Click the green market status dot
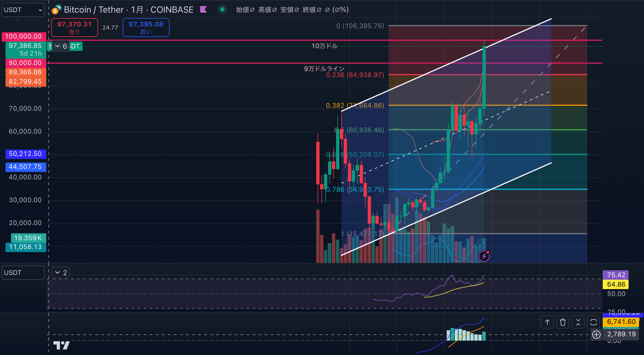Screen dimensions: 644x355 pos(222,10)
